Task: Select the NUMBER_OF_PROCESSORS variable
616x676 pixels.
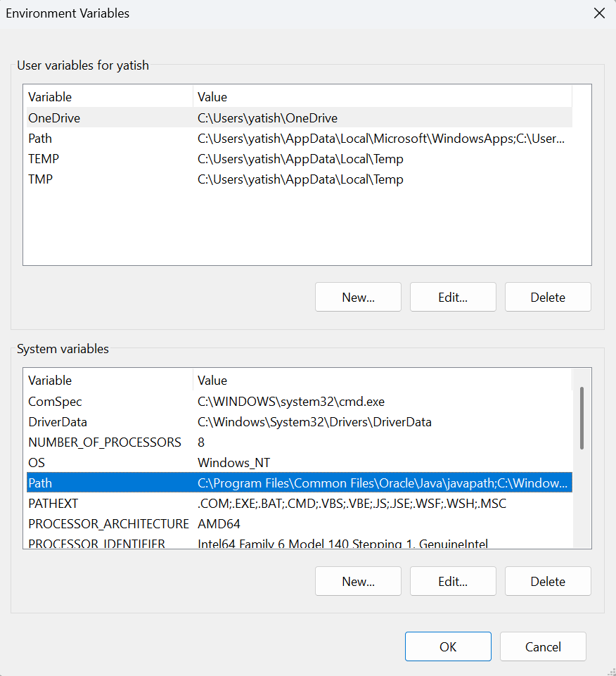Action: (105, 442)
